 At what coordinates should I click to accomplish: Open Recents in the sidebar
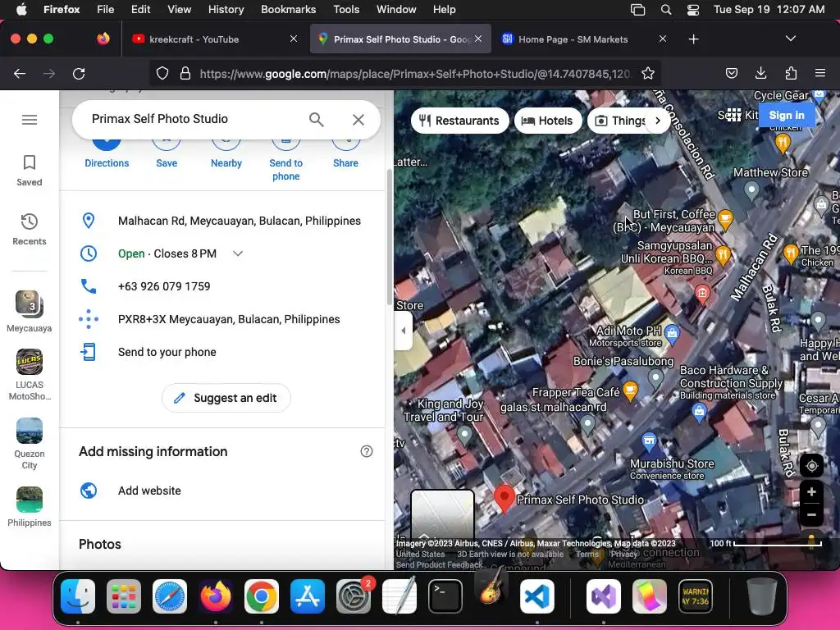(30, 230)
